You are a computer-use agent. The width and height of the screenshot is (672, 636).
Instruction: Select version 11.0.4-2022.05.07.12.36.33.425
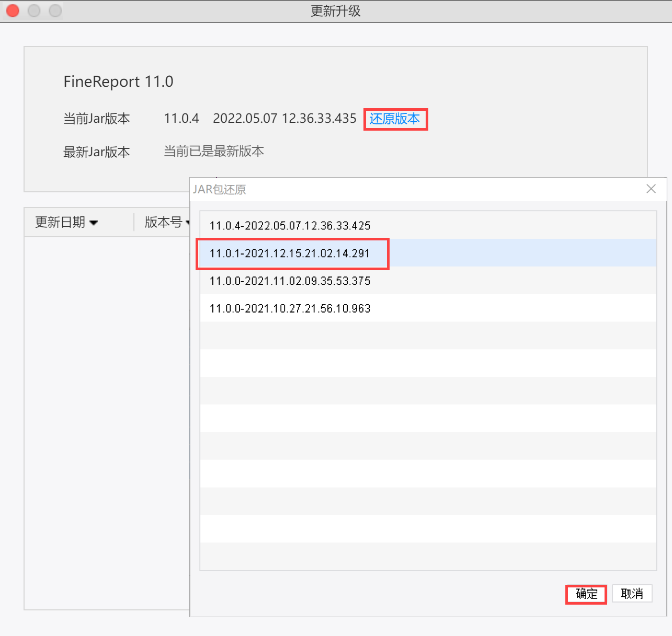[x=428, y=225]
